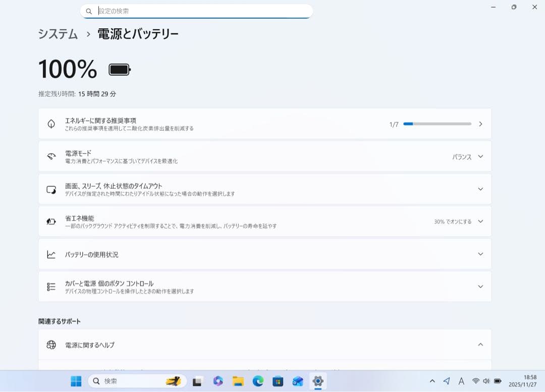
Task: Open Task View from the taskbar
Action: click(197, 381)
